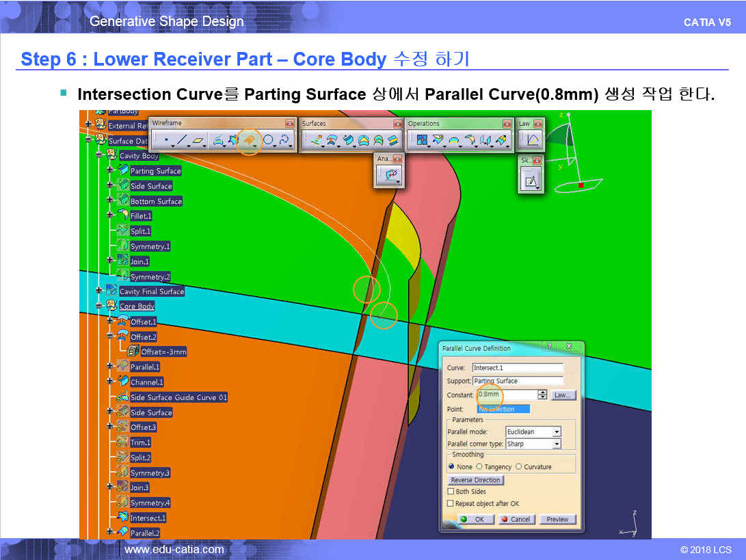
Task: Click the Join icon in Operations toolbar
Action: (x=421, y=140)
